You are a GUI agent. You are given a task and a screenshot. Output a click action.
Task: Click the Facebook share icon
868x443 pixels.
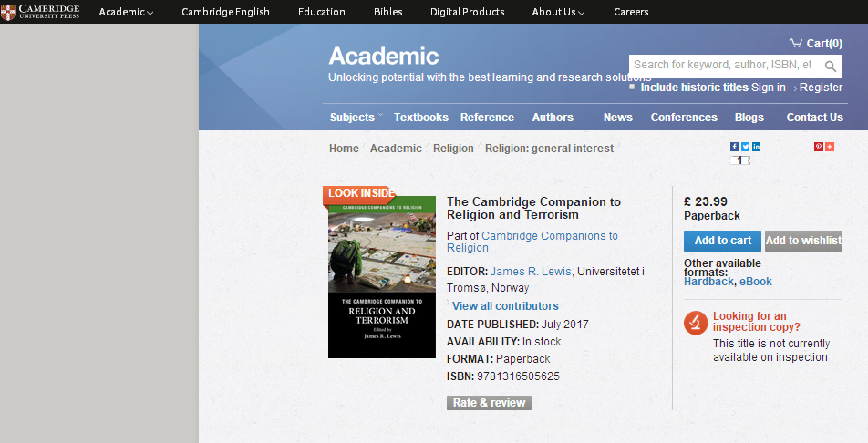734,147
